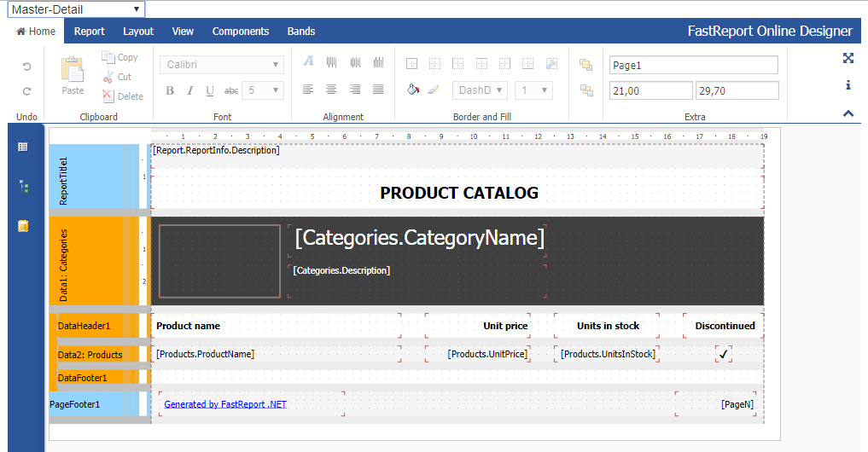Align text to bottom vertically
Image resolution: width=868 pixels, height=452 pixels.
coord(378,62)
